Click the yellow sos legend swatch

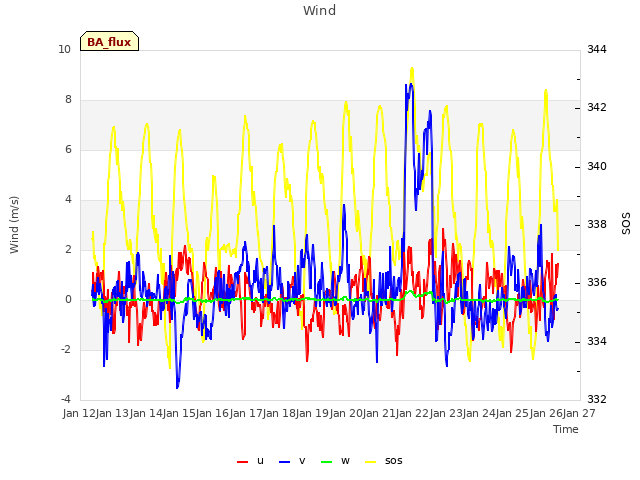371,462
